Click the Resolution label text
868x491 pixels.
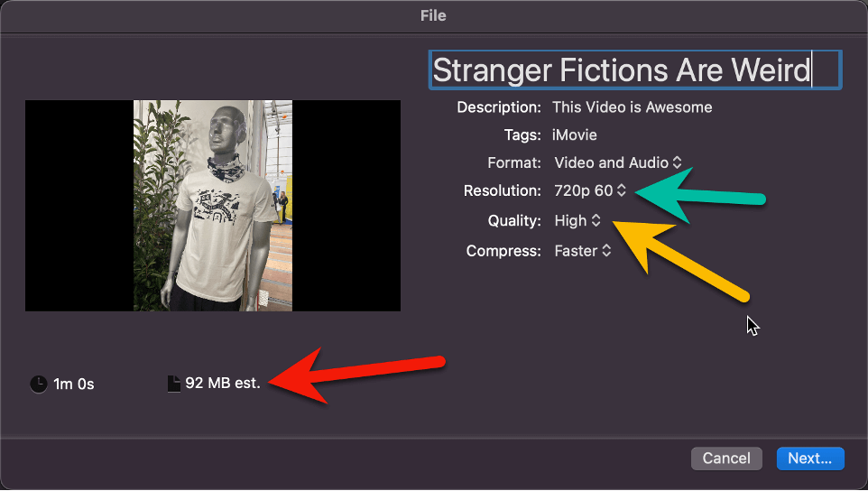pos(502,191)
